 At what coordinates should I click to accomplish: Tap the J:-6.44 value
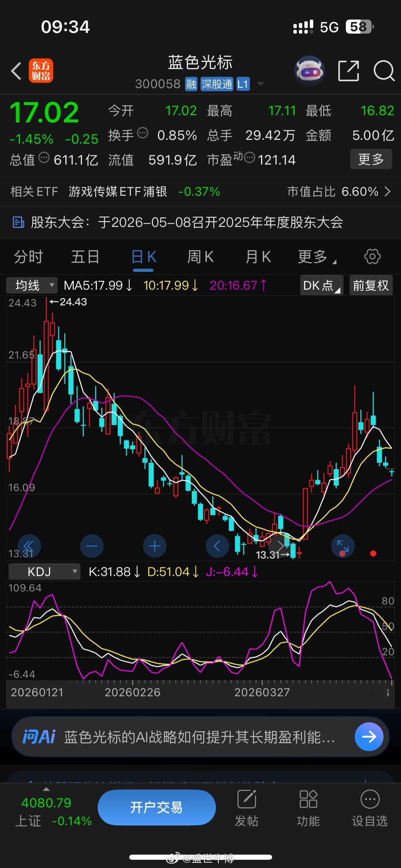[232, 572]
